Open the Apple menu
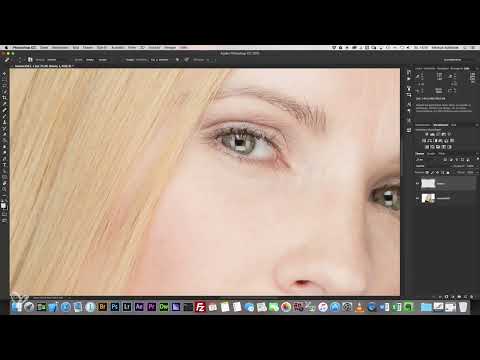Viewport: 480px width, 360px height. [6, 48]
